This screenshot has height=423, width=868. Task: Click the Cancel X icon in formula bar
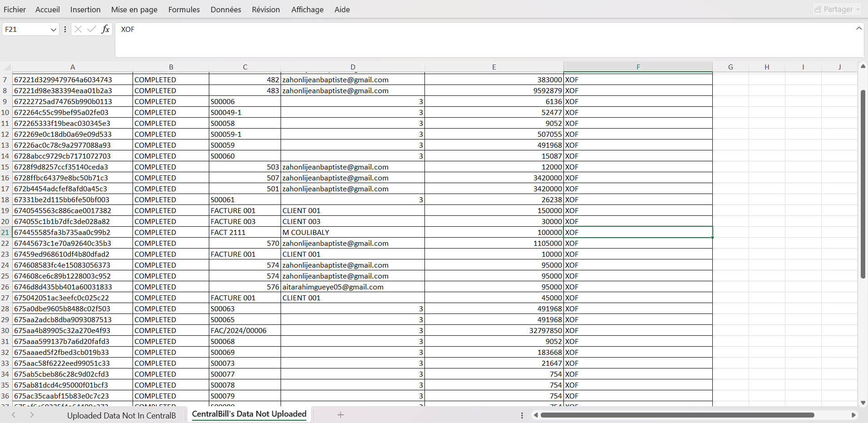tap(78, 30)
